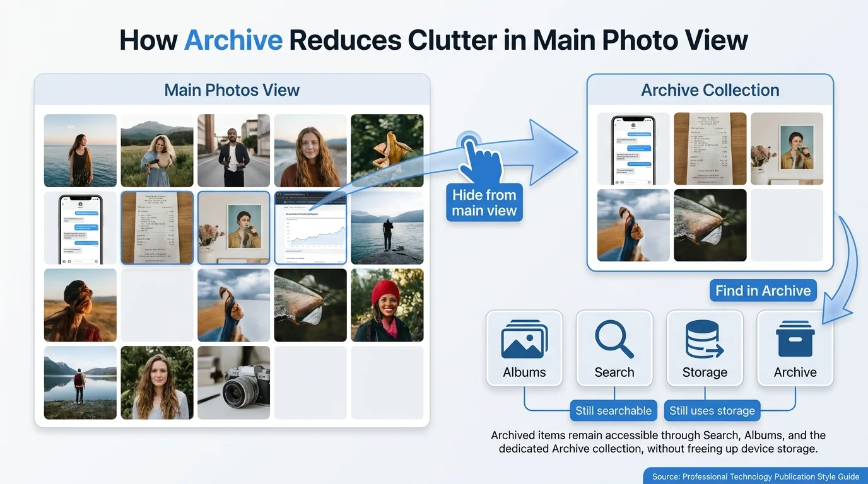Image resolution: width=868 pixels, height=484 pixels.
Task: Open the cloudy sky beach photo in Archive Collection
Action: 633,225
